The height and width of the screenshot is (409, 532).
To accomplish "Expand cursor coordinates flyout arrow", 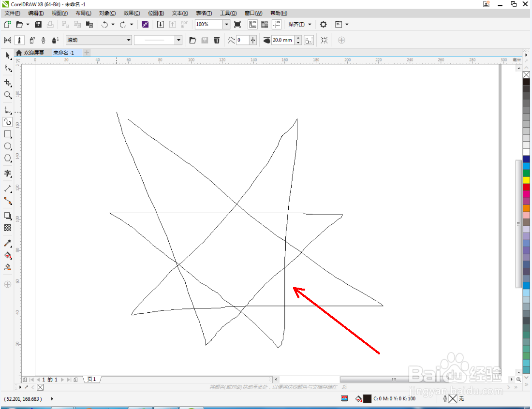I will [x=52, y=399].
